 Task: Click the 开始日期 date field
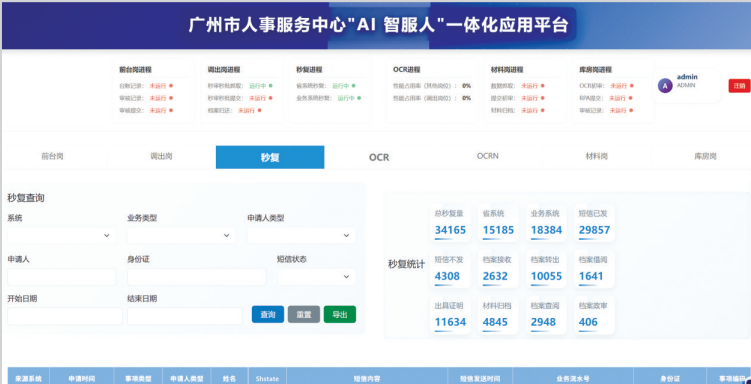[x=65, y=316]
